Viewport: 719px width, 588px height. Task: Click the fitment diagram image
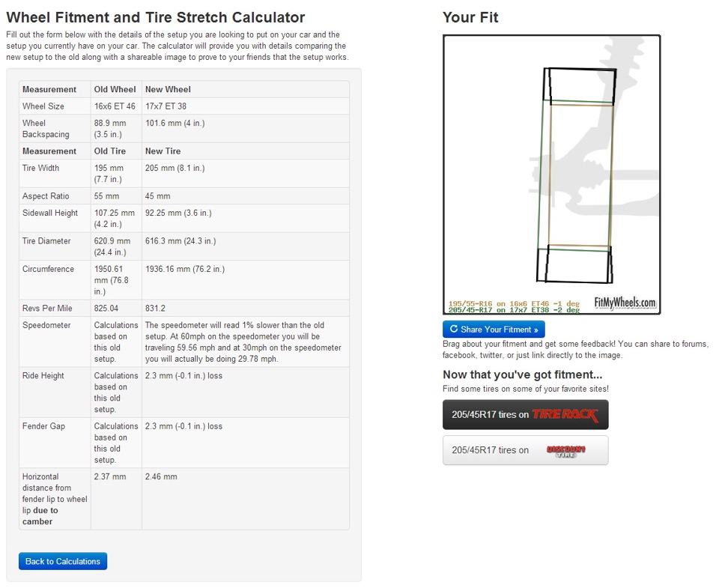(552, 175)
